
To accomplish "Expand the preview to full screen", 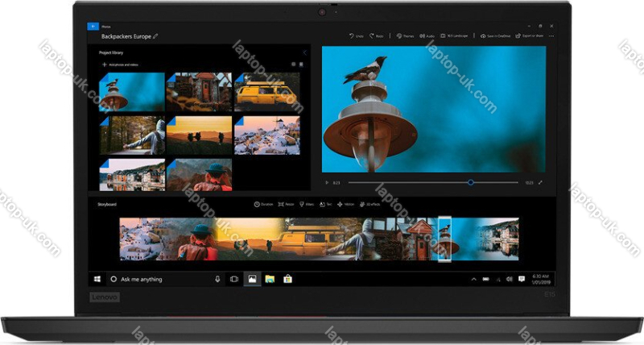I will coord(541,182).
